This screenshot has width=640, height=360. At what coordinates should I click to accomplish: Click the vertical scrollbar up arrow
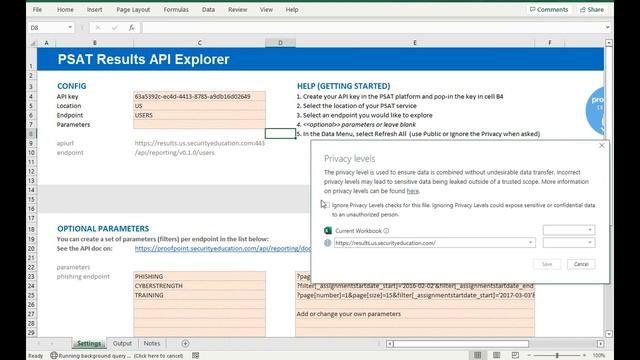point(609,42)
